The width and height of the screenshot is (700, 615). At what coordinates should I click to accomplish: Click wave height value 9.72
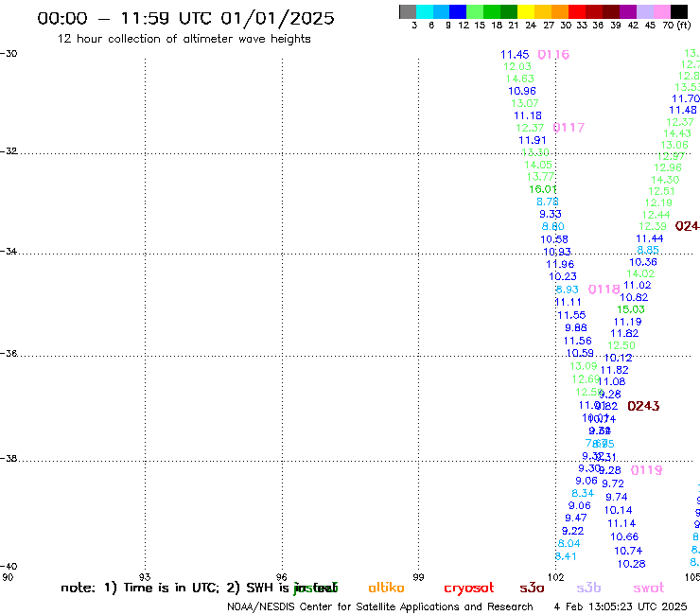[613, 483]
